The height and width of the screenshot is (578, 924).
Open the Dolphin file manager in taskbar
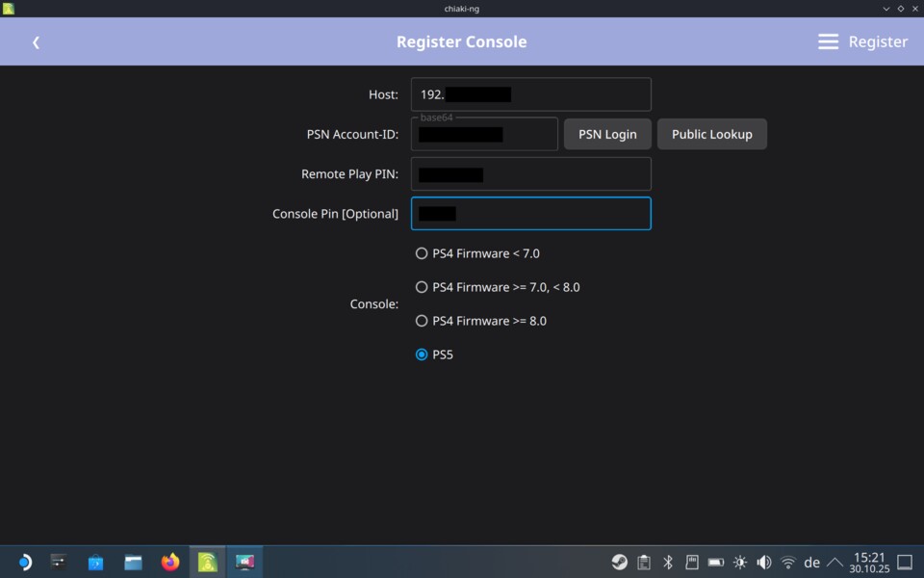click(x=133, y=562)
